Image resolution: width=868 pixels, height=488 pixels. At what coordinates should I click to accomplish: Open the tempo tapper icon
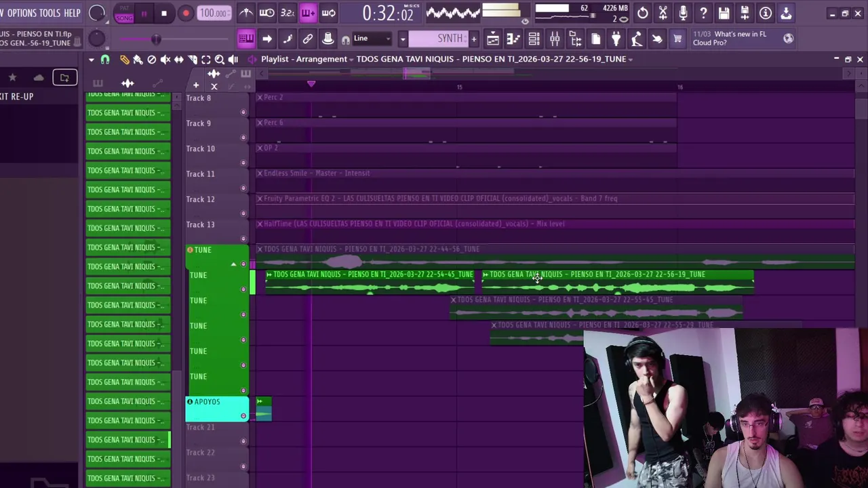(637, 39)
